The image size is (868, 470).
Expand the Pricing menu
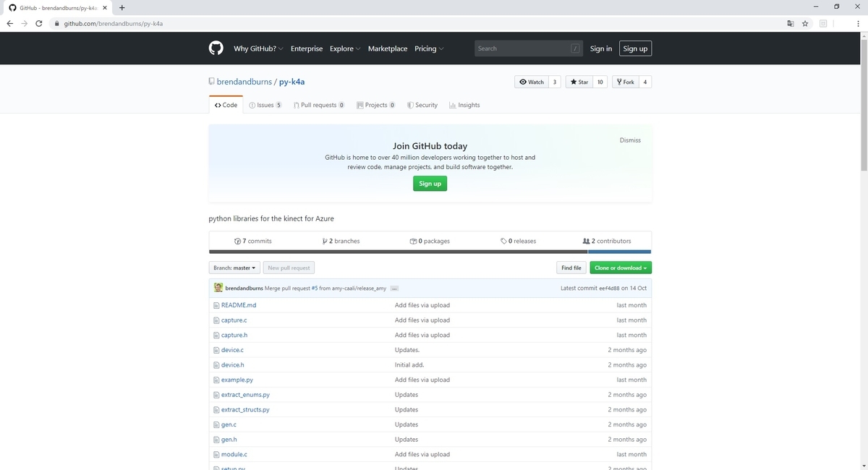429,48
